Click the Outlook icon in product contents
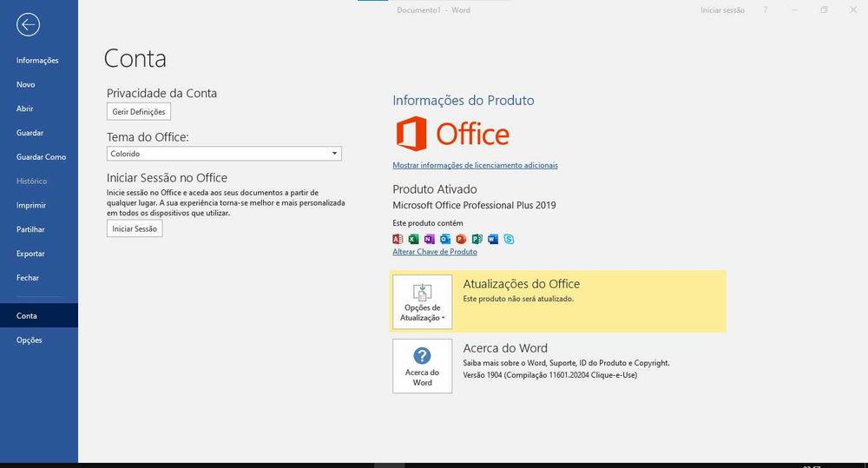 point(445,240)
